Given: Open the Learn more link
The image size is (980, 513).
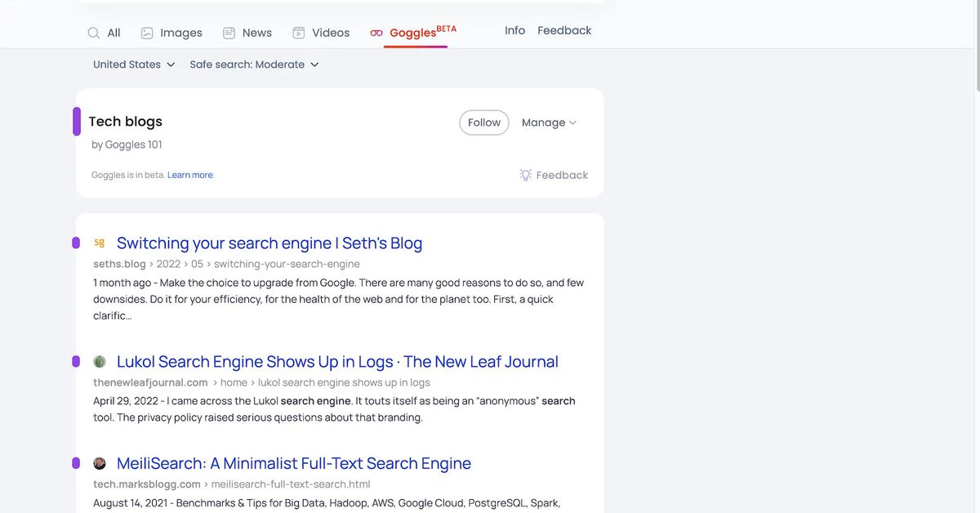Looking at the screenshot, I should point(190,175).
